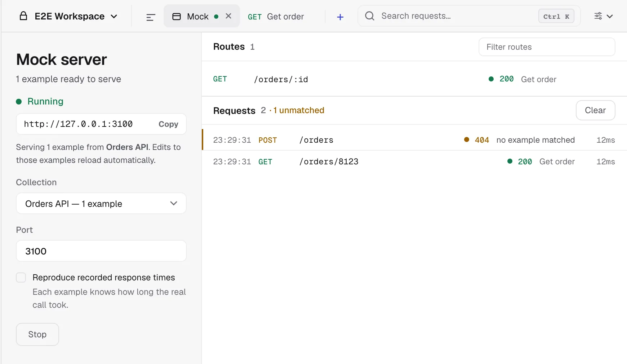Enable Reproduce recorded response times
Viewport: 627px width, 364px height.
pyautogui.click(x=21, y=278)
